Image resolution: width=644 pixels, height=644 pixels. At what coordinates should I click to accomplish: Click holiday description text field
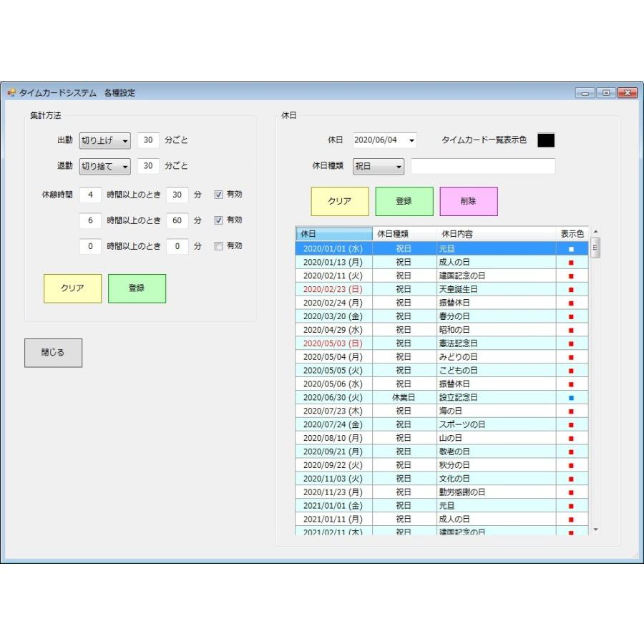coord(483,166)
